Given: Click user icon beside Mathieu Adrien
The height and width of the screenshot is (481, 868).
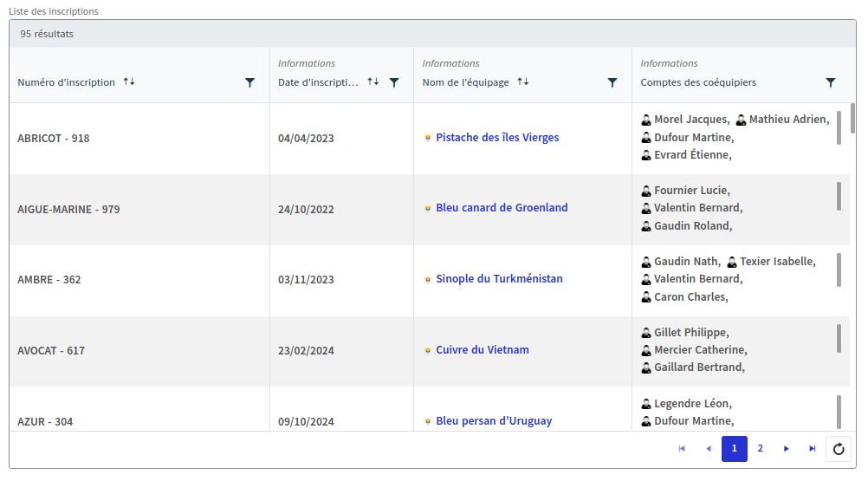Looking at the screenshot, I should (741, 120).
